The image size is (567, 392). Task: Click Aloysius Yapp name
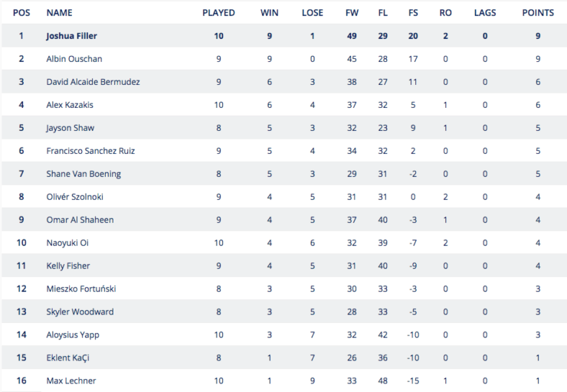pyautogui.click(x=73, y=335)
